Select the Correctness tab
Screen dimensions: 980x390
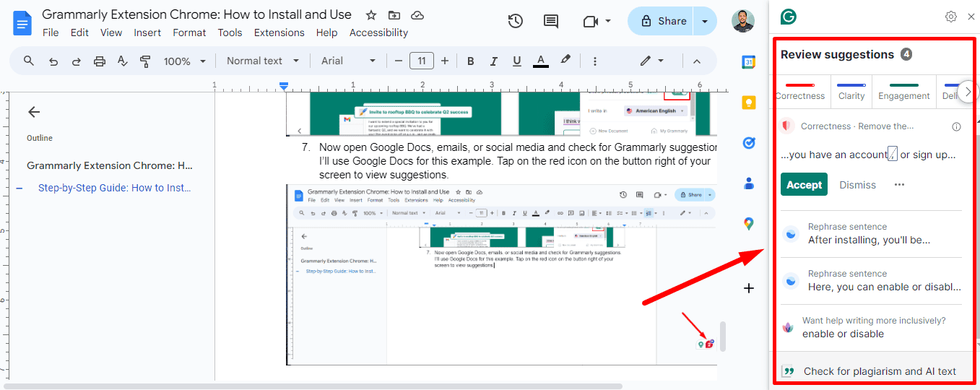click(800, 92)
